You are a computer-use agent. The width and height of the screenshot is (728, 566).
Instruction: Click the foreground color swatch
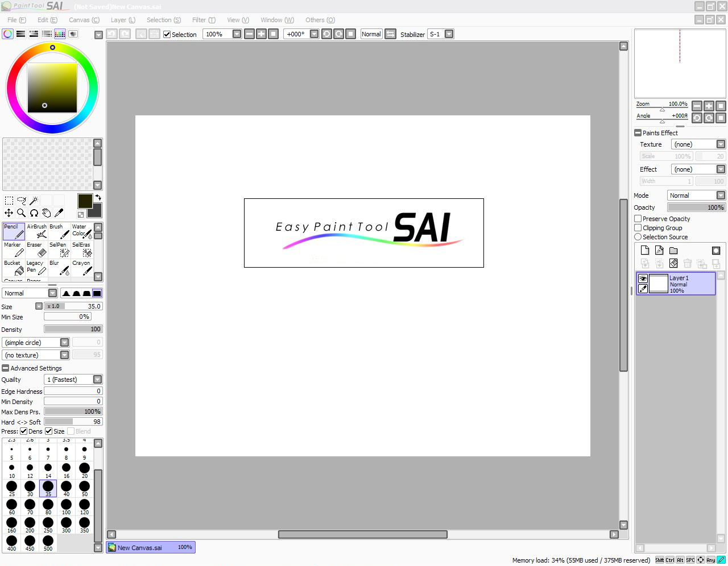tap(85, 201)
